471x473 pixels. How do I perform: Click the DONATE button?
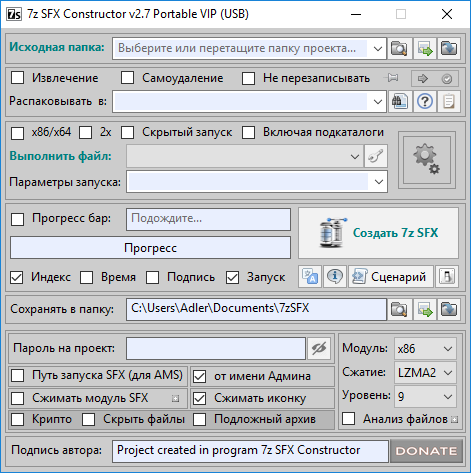tap(426, 451)
